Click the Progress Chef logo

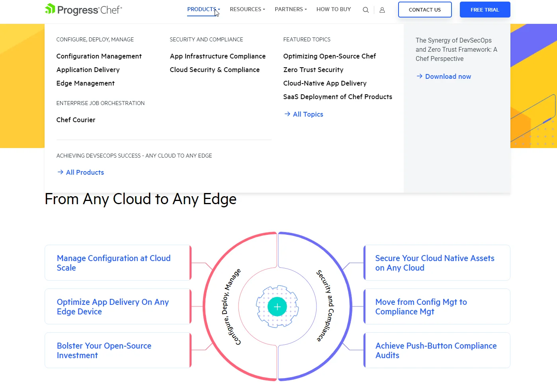84,10
